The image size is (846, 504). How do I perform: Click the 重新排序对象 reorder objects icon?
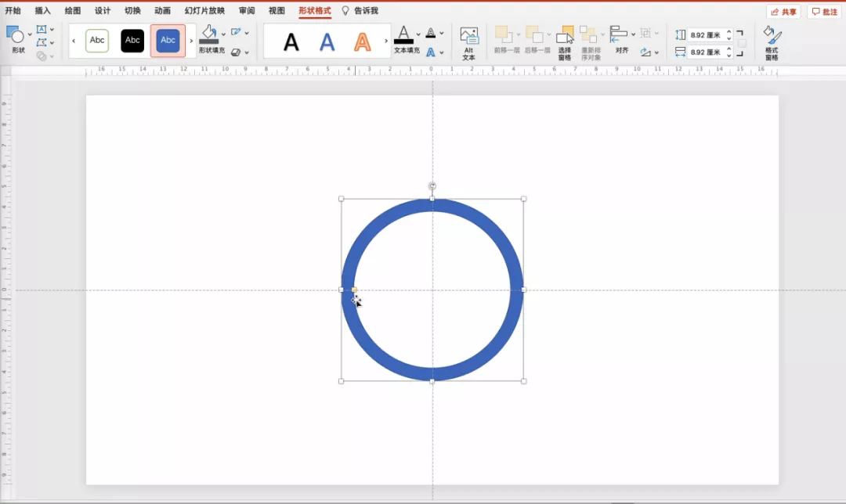tap(588, 34)
